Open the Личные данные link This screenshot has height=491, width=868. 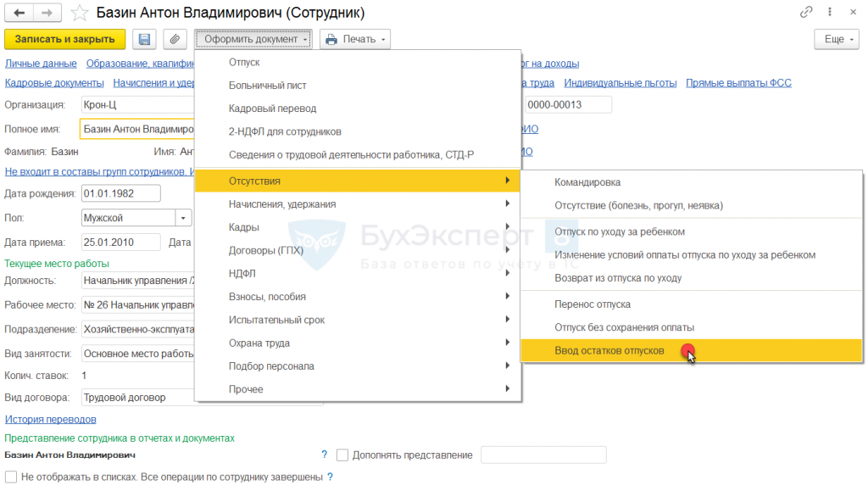point(41,63)
